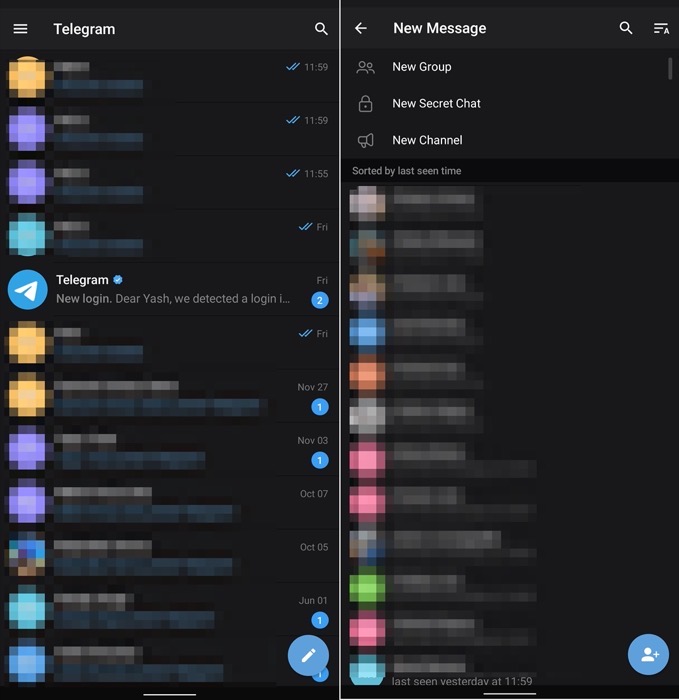Tap the add contact floating button

[x=648, y=654]
